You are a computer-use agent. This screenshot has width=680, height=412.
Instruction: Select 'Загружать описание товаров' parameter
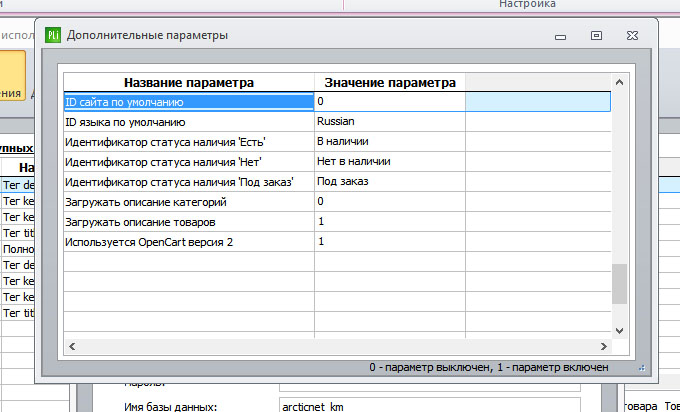pyautogui.click(x=189, y=222)
